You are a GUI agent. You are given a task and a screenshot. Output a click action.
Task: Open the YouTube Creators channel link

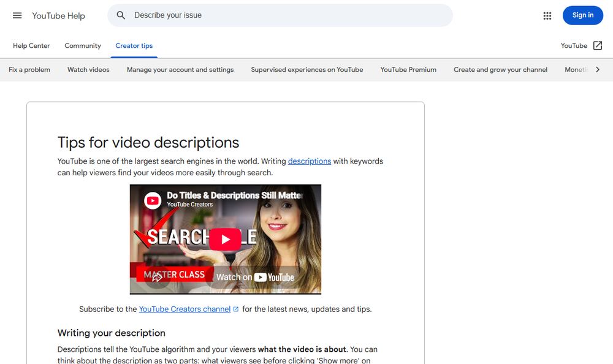(x=185, y=309)
